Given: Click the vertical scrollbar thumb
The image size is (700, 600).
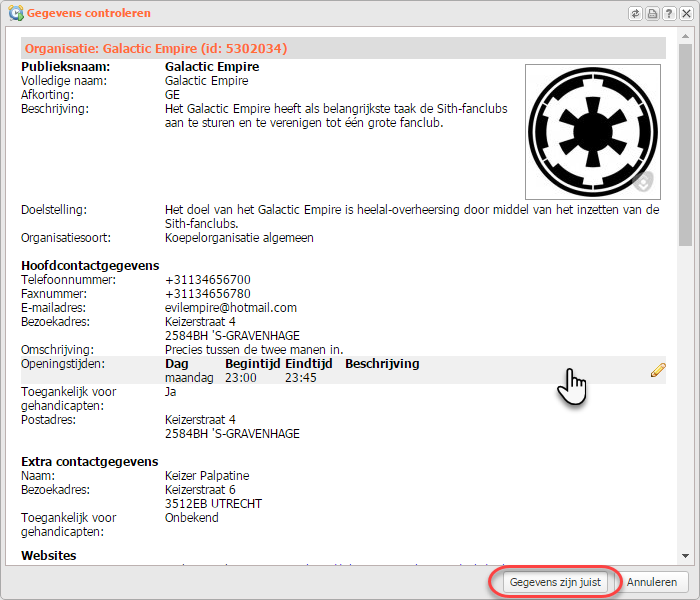Looking at the screenshot, I should pos(685,144).
